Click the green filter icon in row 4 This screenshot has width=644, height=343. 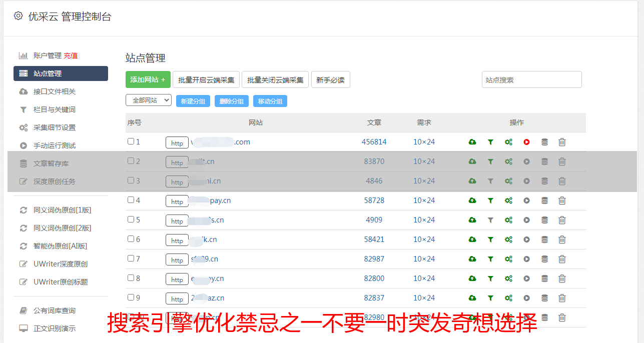point(490,200)
